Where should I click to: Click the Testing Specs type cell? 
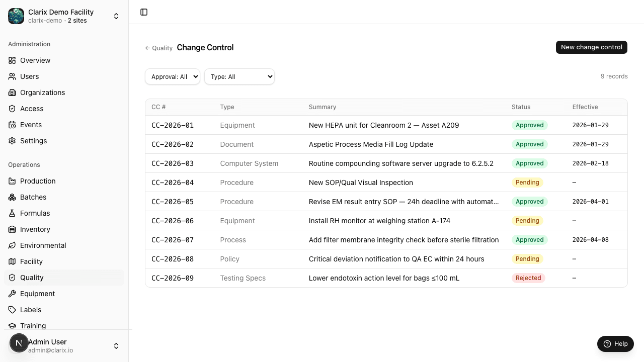[243, 278]
